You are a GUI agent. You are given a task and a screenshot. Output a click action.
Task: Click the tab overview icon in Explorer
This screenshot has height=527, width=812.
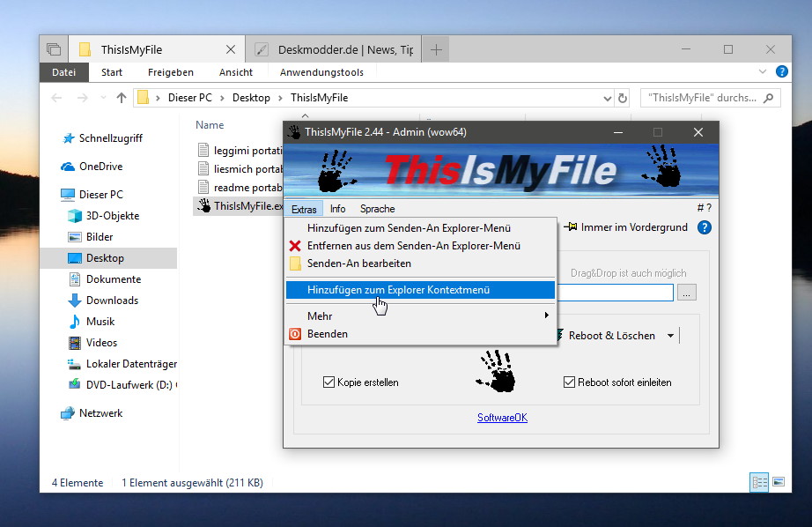pyautogui.click(x=54, y=49)
